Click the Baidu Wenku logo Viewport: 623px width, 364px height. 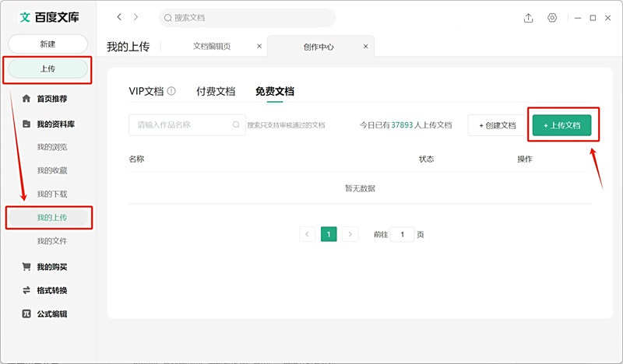coord(49,17)
